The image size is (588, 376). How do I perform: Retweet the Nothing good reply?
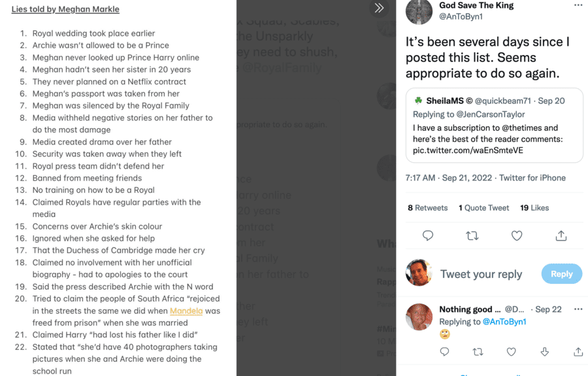[478, 352]
